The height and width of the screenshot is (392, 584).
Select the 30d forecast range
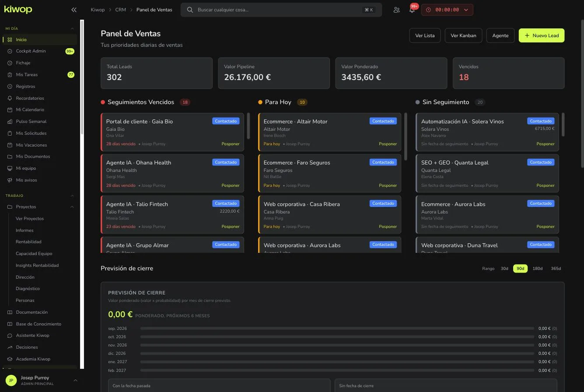point(504,269)
